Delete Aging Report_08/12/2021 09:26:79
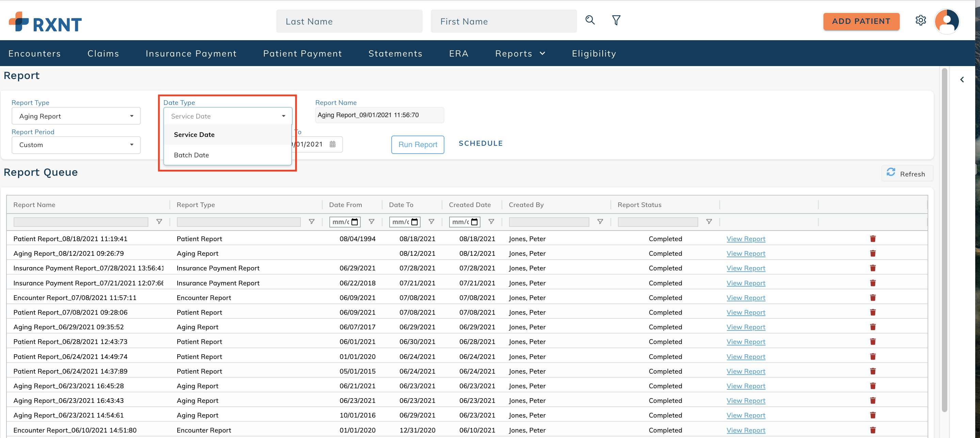Screen dimensions: 980x438 click(873, 253)
